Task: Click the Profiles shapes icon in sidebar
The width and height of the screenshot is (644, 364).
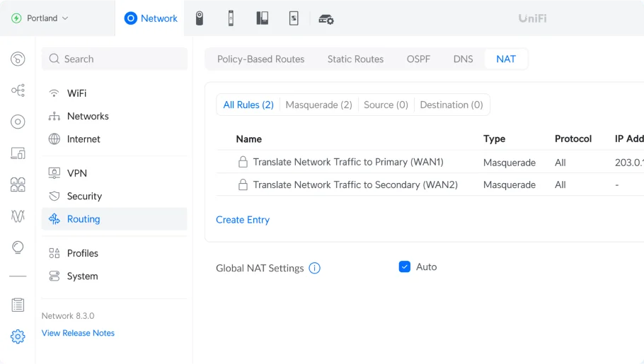Action: point(54,253)
